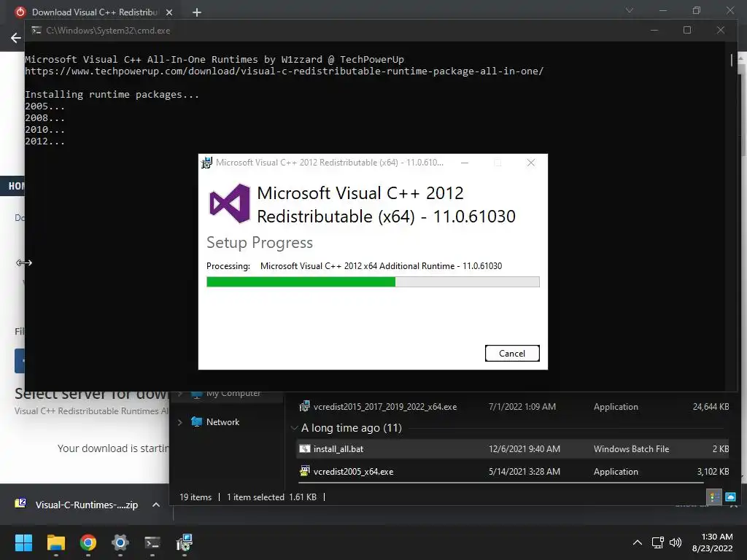Image resolution: width=747 pixels, height=560 pixels.
Task: Close the cmd.exe window
Action: click(721, 31)
